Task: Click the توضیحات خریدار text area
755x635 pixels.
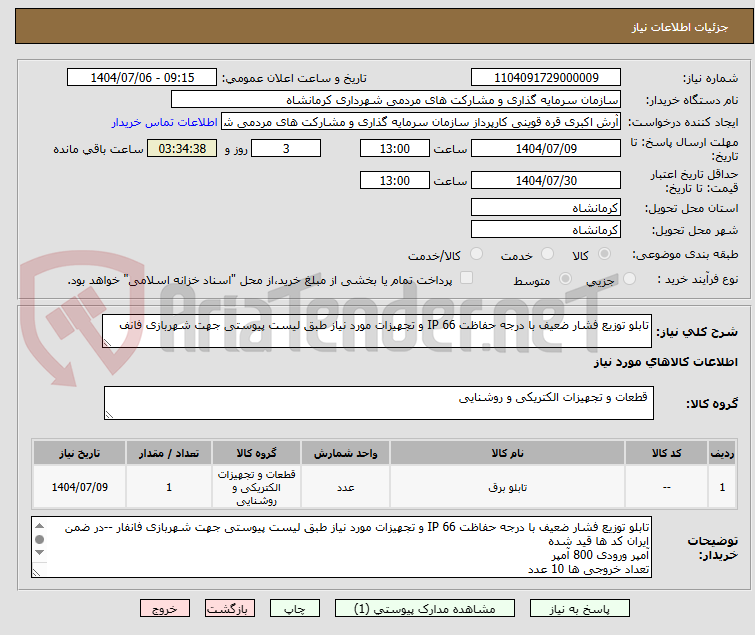Action: click(341, 547)
